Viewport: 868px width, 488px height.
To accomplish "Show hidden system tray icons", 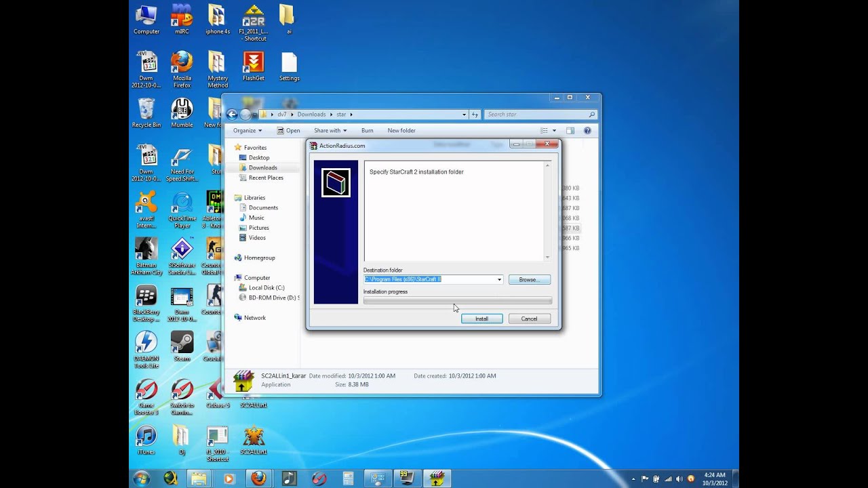I will (x=634, y=479).
